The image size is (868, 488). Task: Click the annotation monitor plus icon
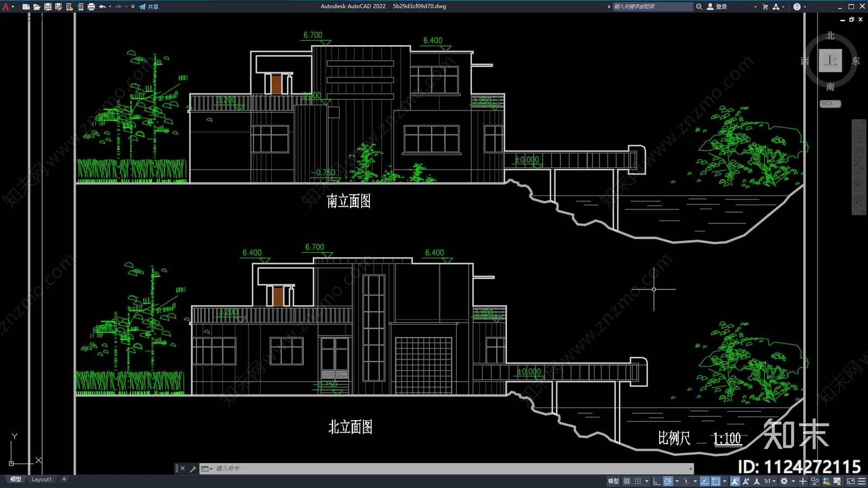[803, 481]
